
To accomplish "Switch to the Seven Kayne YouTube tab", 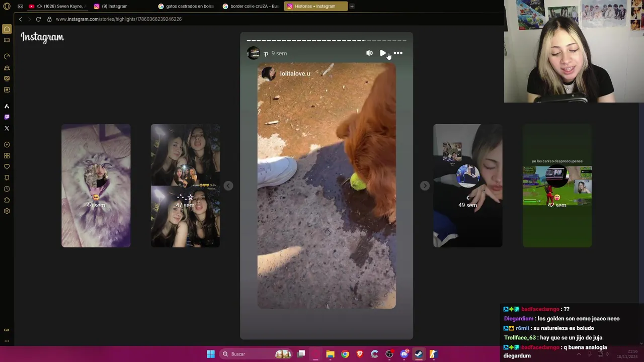I will click(57, 7).
